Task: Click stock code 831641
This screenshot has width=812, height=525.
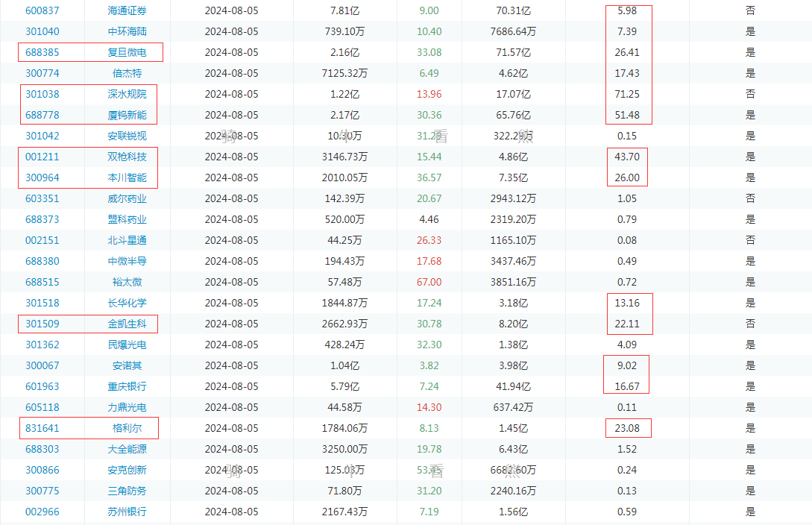Action: (x=43, y=428)
